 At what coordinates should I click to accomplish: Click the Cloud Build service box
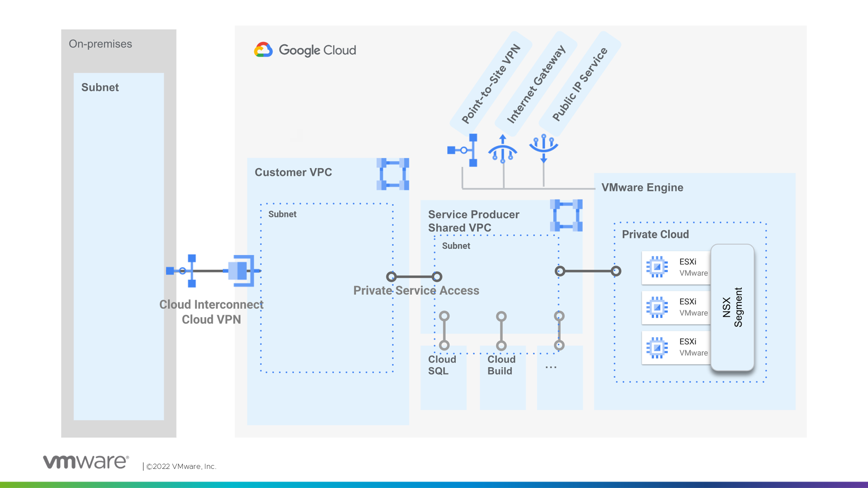tap(502, 377)
